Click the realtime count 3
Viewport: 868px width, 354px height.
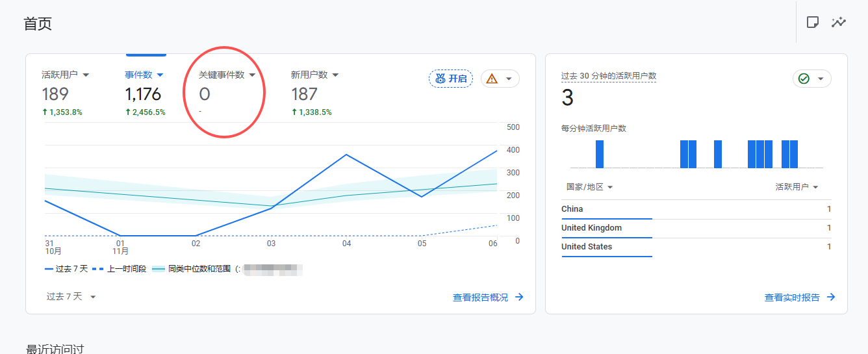(567, 98)
